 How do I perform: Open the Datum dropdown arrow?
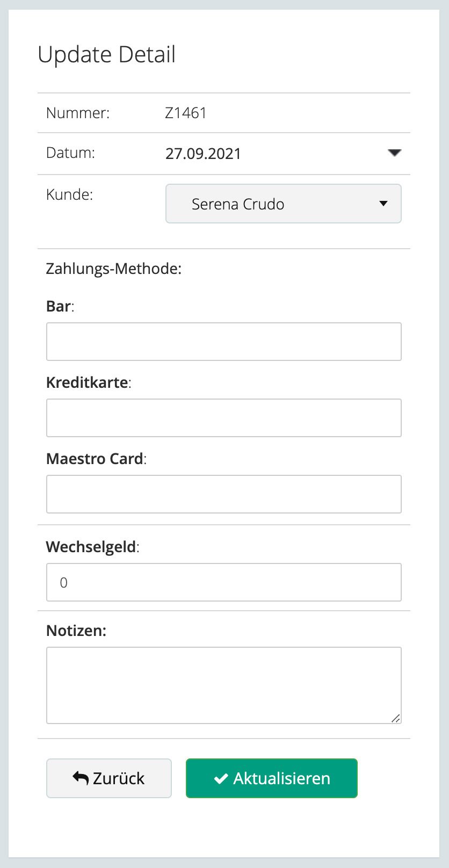394,153
